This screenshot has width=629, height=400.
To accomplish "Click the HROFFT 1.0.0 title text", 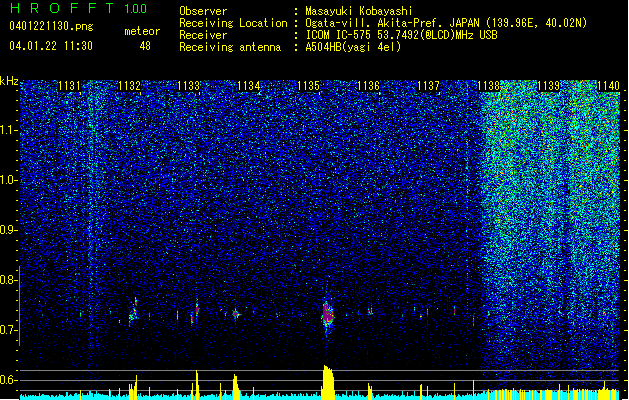I will [x=78, y=8].
